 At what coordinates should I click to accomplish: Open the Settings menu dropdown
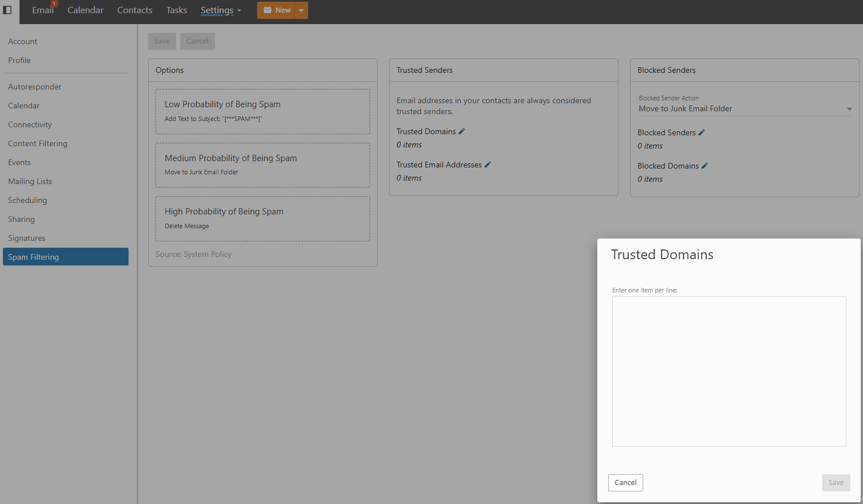coord(220,10)
